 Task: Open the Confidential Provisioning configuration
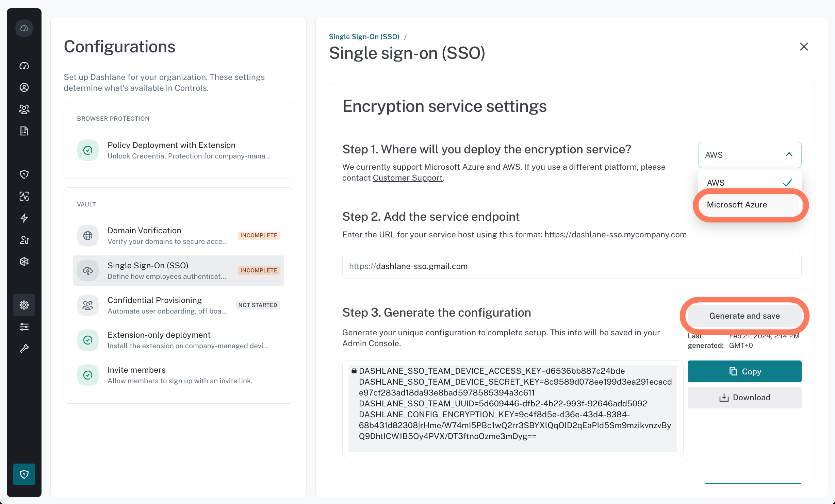[178, 305]
